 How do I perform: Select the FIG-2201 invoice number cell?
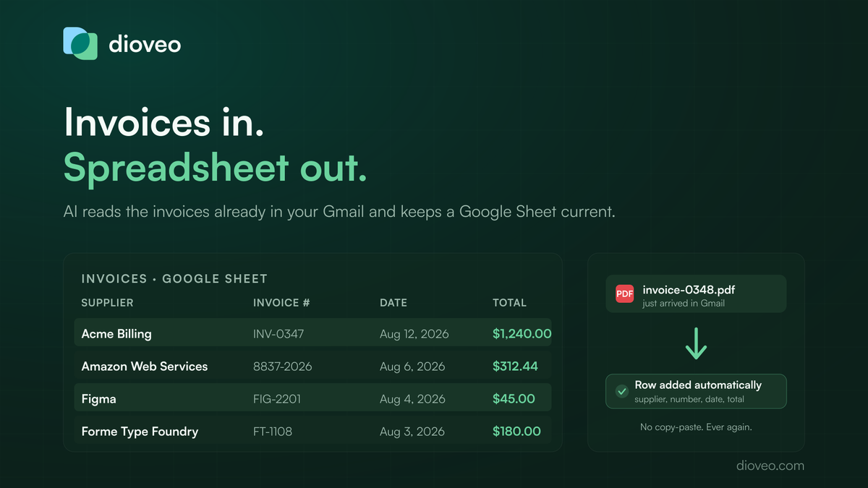coord(277,399)
